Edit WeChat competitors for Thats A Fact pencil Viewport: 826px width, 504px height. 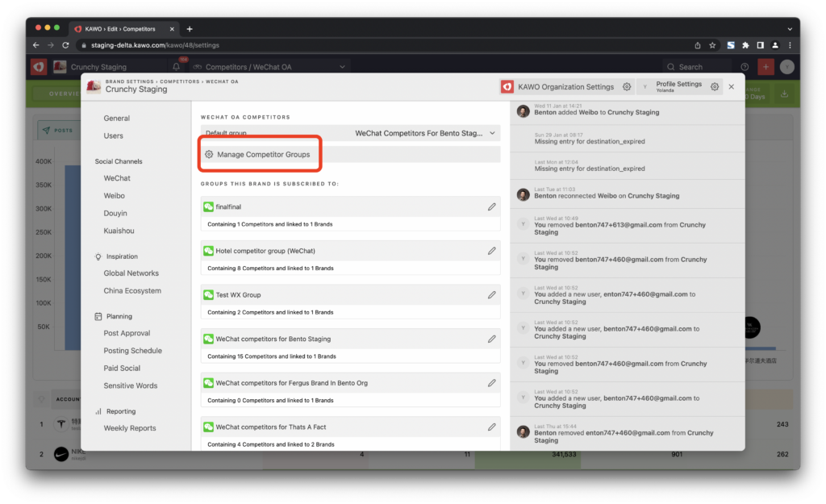(491, 427)
